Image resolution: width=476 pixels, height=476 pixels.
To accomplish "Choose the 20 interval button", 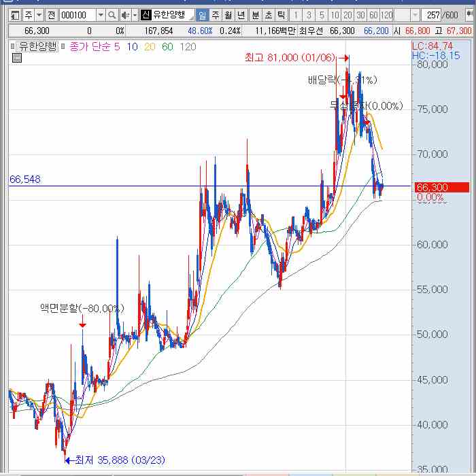I will (347, 15).
